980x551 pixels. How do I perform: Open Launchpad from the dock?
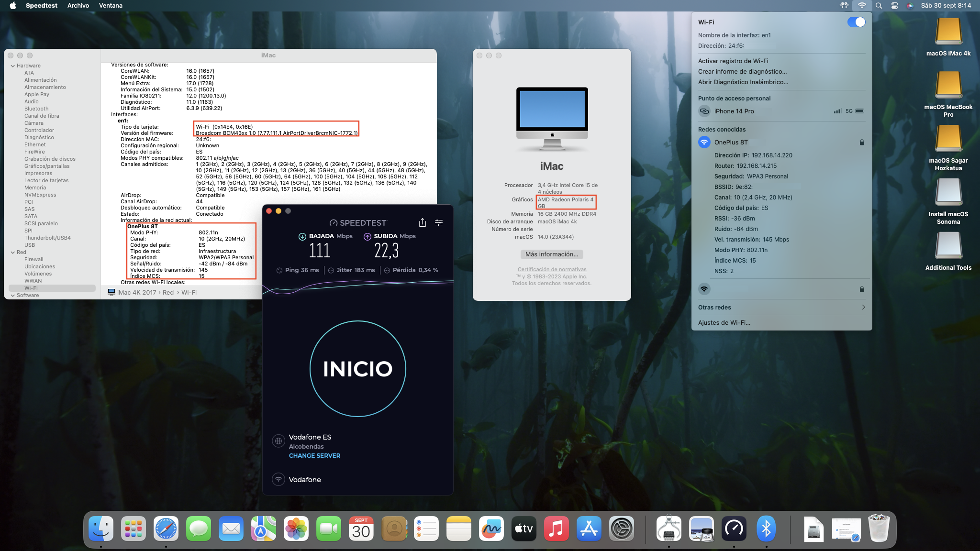[x=134, y=529]
